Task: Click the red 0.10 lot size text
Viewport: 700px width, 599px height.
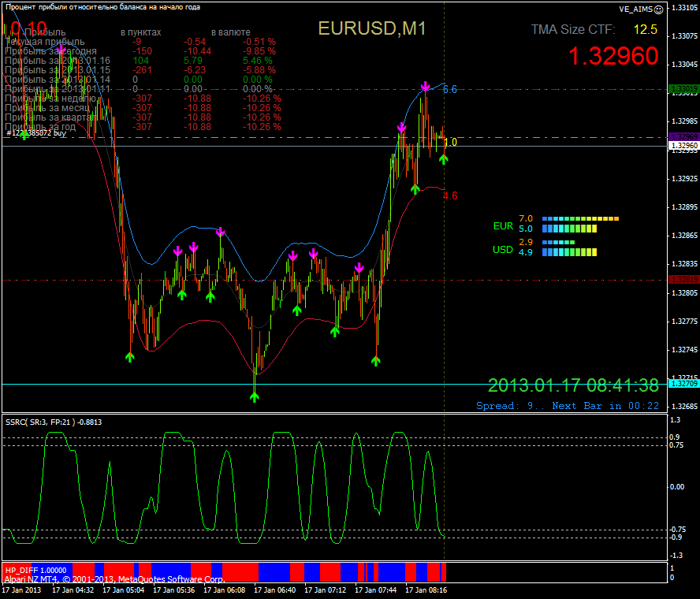Action: 28,28
